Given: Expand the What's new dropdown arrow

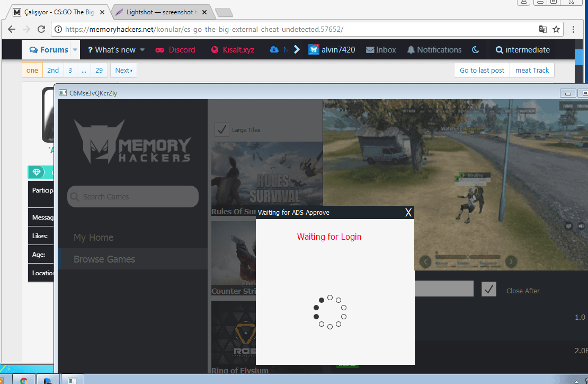Looking at the screenshot, I should tap(142, 49).
